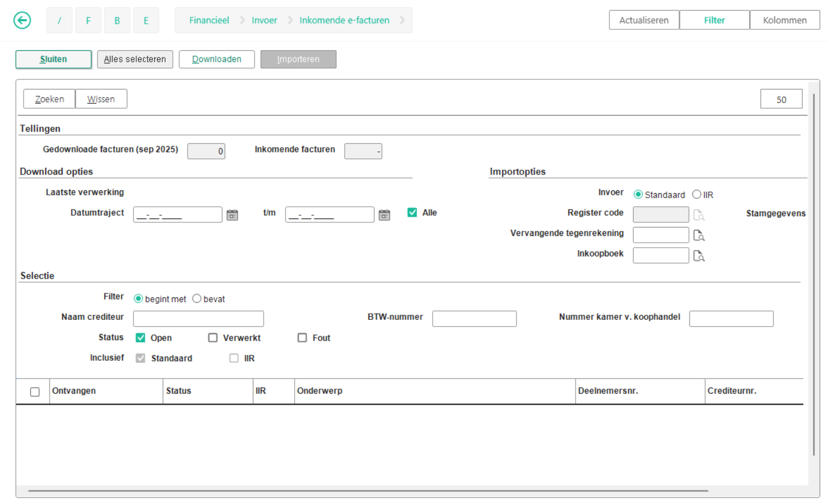The height and width of the screenshot is (504, 828).
Task: Click into the Naam crediteur field
Action: 198,319
